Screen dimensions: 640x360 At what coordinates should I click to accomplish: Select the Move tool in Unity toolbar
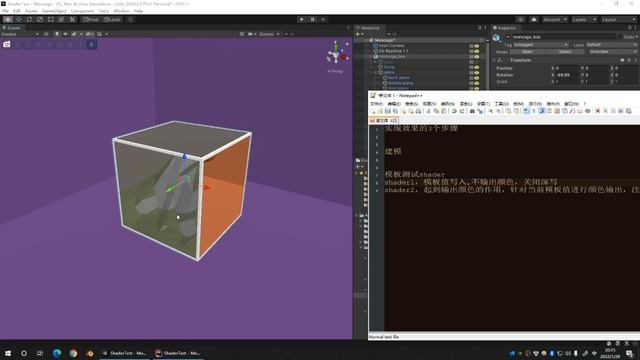[x=18, y=20]
